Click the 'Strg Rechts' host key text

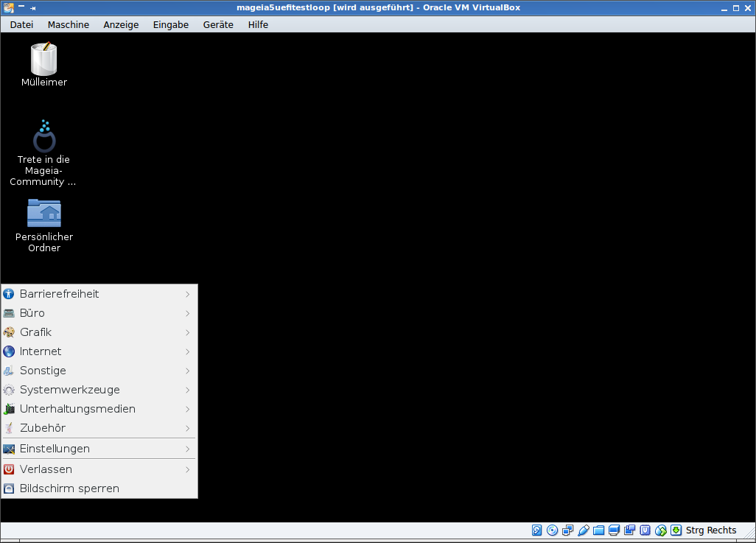(x=711, y=530)
